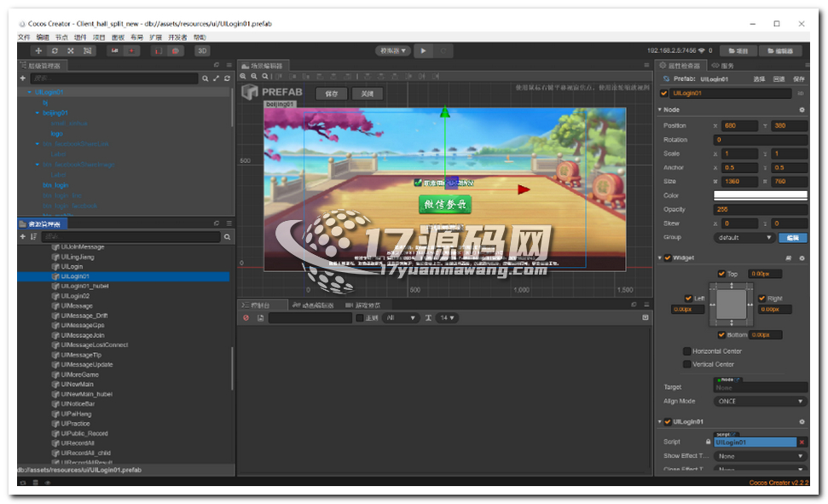The image size is (828, 504).
Task: Clear the console log output
Action: tap(246, 318)
